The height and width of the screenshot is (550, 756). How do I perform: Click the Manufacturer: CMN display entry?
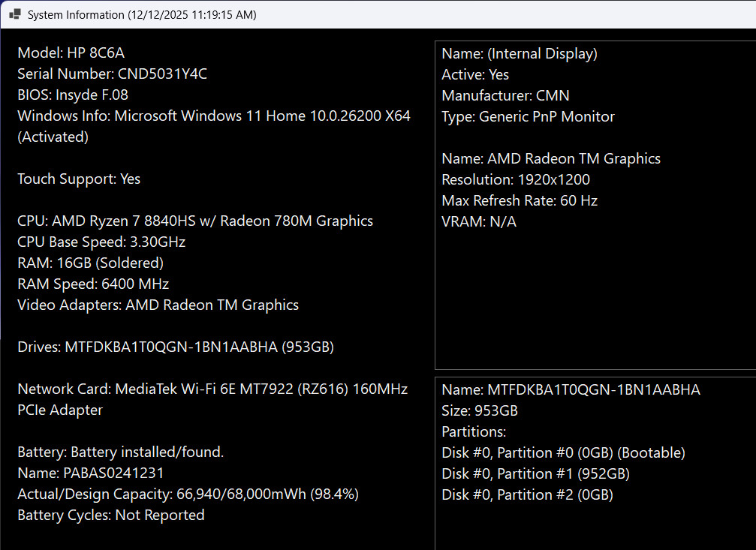(x=505, y=95)
